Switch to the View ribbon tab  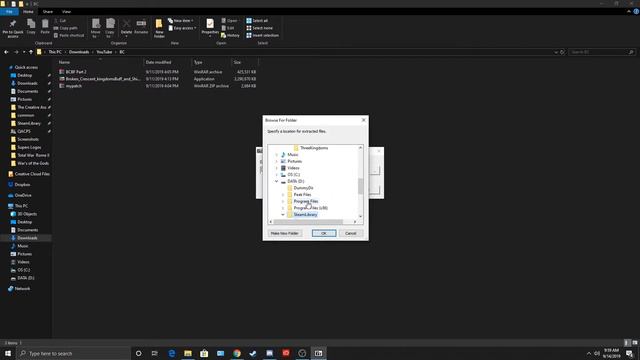pyautogui.click(x=66, y=12)
